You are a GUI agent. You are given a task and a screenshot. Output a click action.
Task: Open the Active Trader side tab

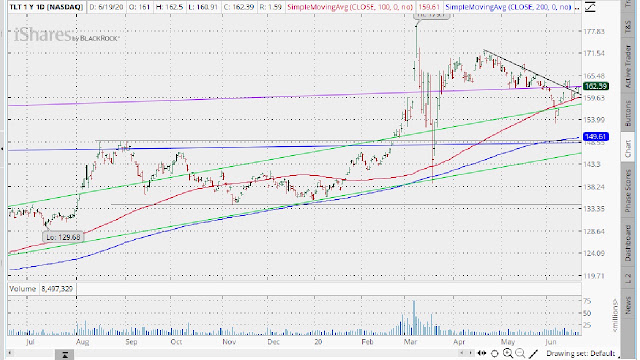click(628, 66)
